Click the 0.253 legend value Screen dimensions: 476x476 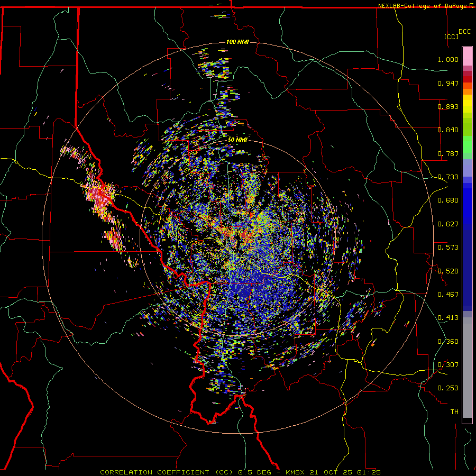pos(448,388)
